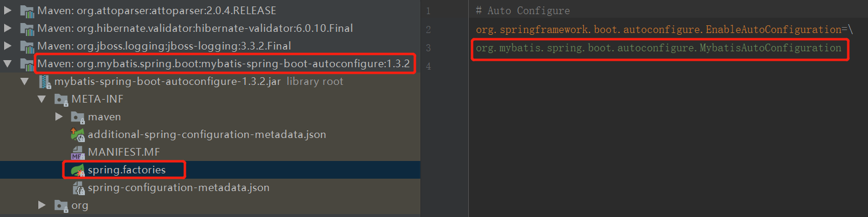Click the spring-configuration-metadata.json file icon
This screenshot has height=217, width=868.
point(78,188)
